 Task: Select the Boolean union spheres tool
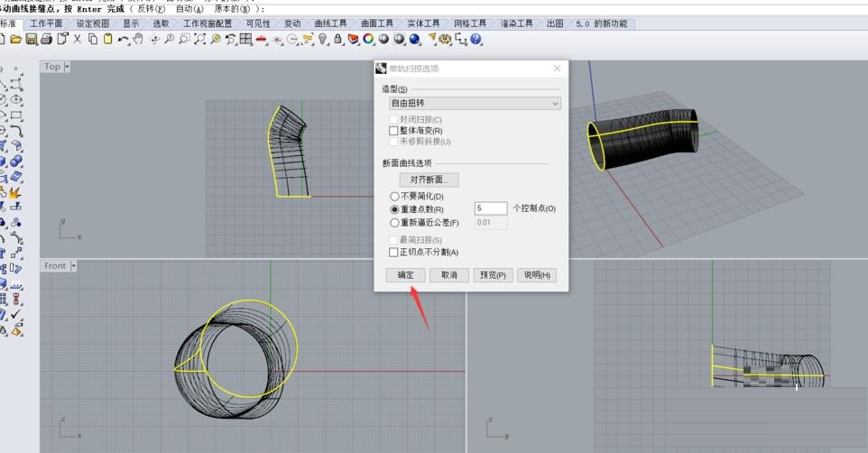coord(16,162)
